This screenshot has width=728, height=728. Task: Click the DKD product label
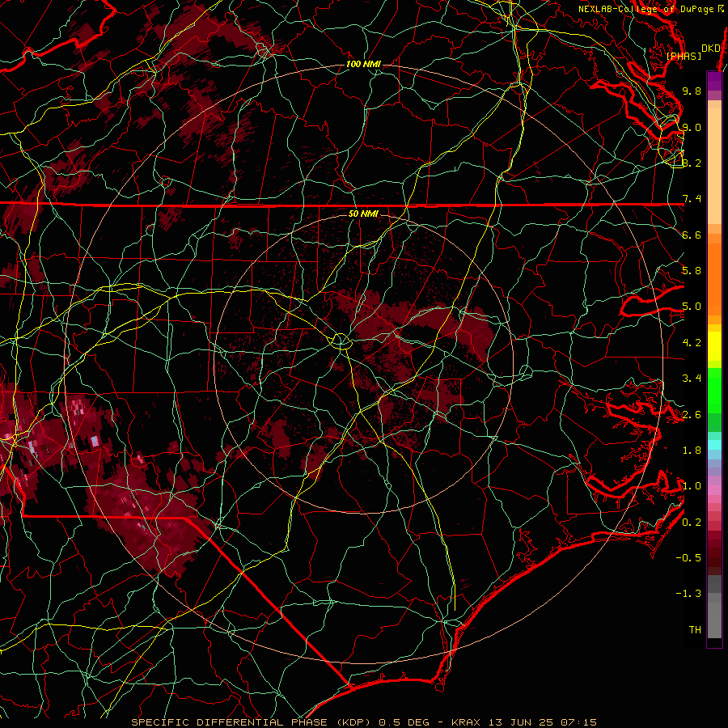click(x=711, y=49)
